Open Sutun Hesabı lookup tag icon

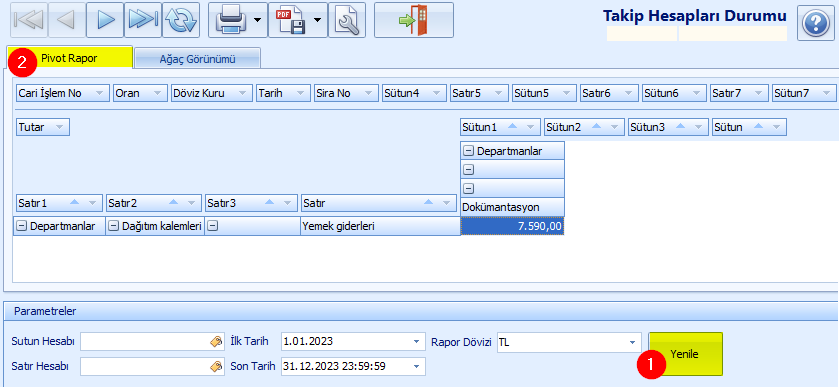(x=217, y=342)
